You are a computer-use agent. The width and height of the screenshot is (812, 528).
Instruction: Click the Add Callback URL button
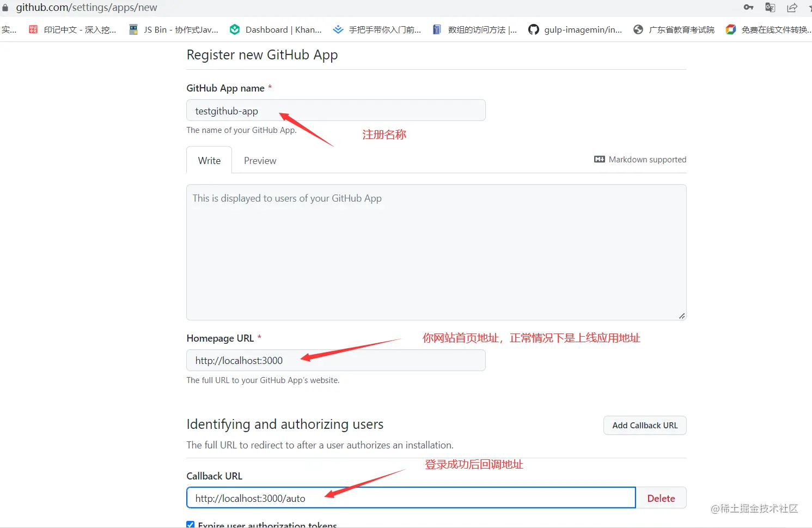coord(645,426)
